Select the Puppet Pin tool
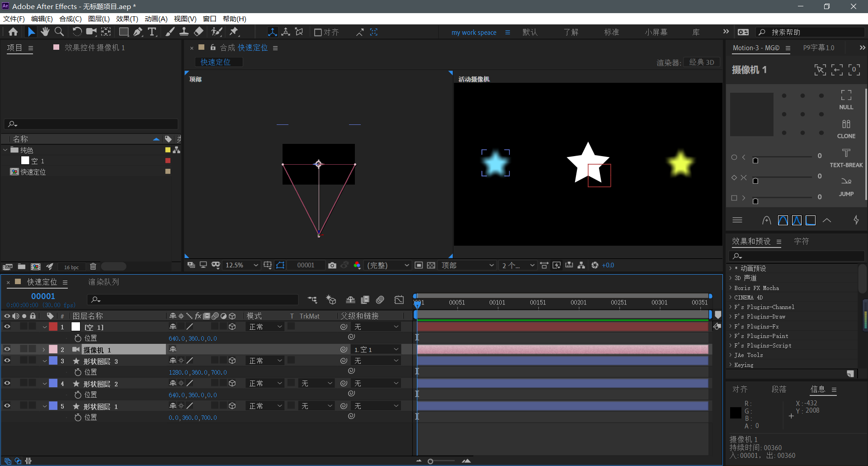Screen dimensions: 868x466 tap(234, 32)
